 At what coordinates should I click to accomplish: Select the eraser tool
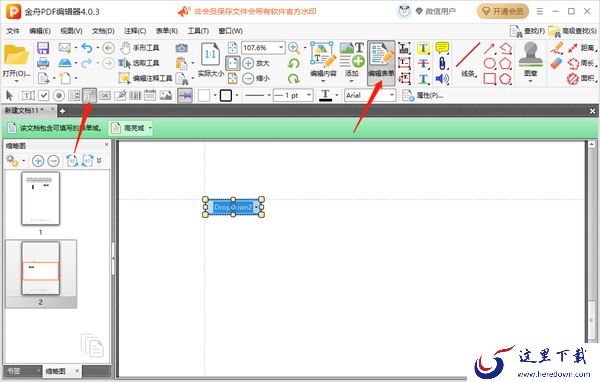pyautogui.click(x=556, y=64)
